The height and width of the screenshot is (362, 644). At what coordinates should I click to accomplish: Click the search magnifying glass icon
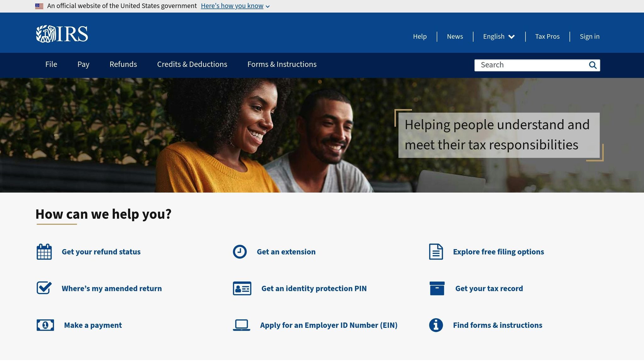pyautogui.click(x=593, y=65)
